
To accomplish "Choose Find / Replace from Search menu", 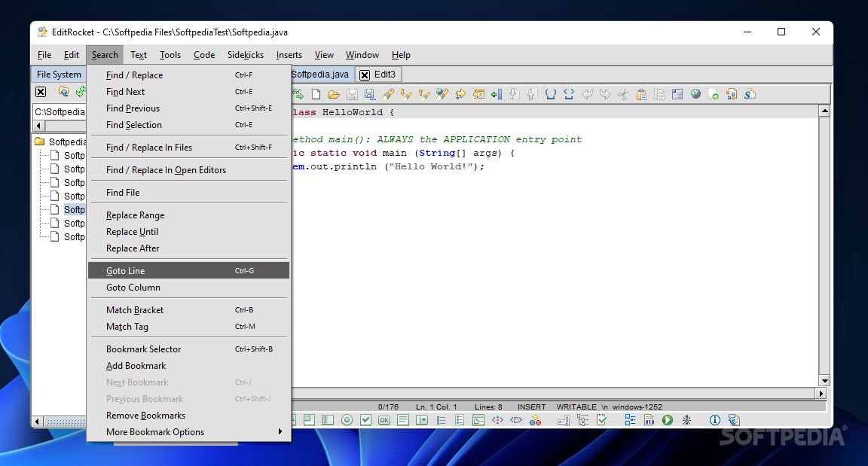I will [x=188, y=75].
